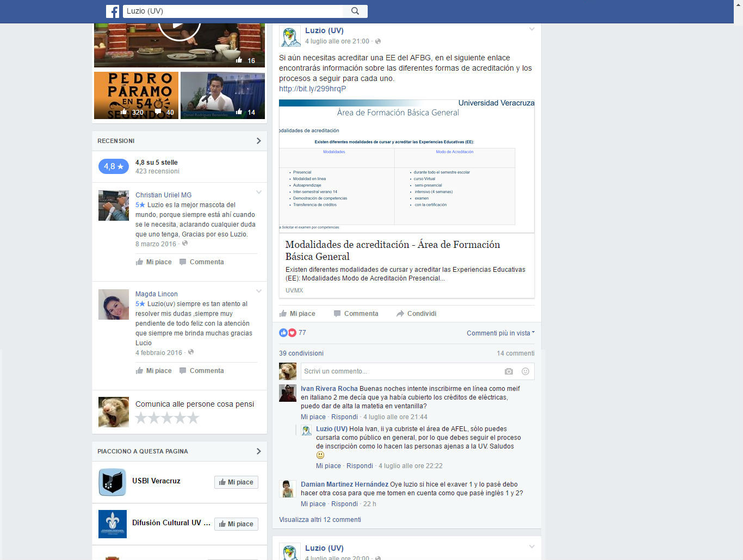
Task: Expand the Recensioni section arrow
Action: 258,141
